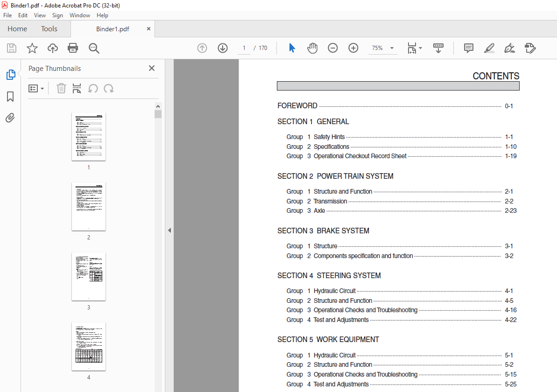Image resolution: width=557 pixels, height=392 pixels.
Task: Open the 75% zoom level dropdown
Action: click(383, 48)
